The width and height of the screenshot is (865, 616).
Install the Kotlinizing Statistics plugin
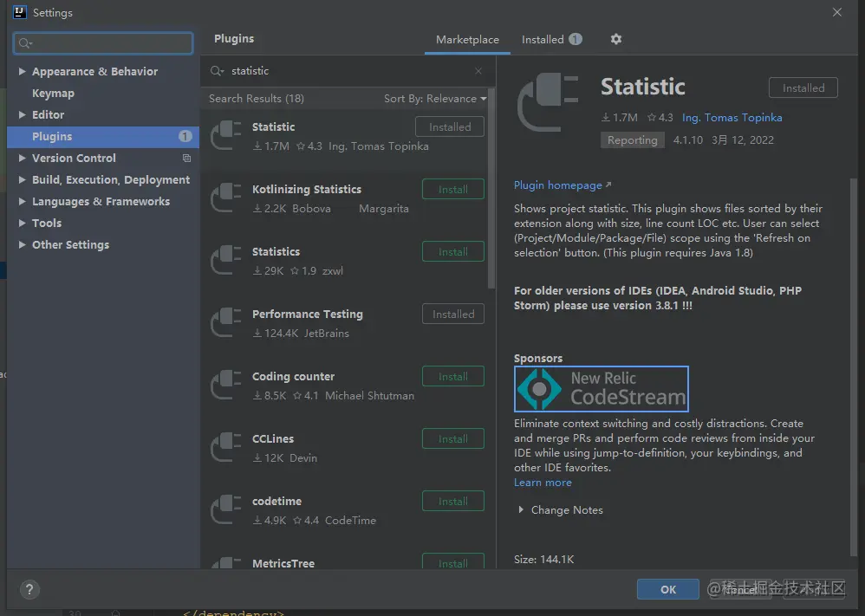coord(453,189)
